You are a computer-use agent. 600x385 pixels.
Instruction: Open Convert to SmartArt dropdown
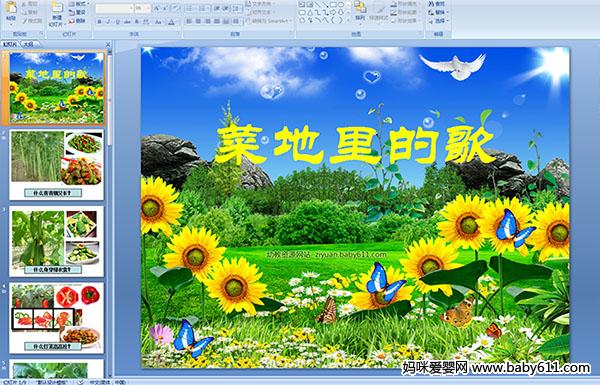[x=269, y=21]
